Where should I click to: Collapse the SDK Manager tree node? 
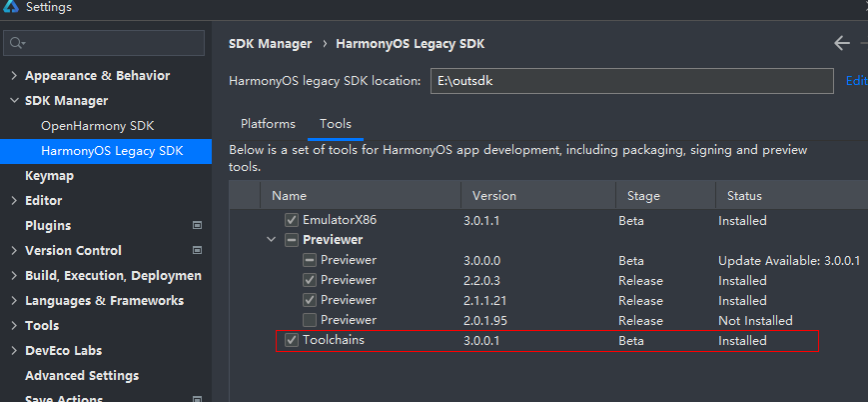point(14,101)
